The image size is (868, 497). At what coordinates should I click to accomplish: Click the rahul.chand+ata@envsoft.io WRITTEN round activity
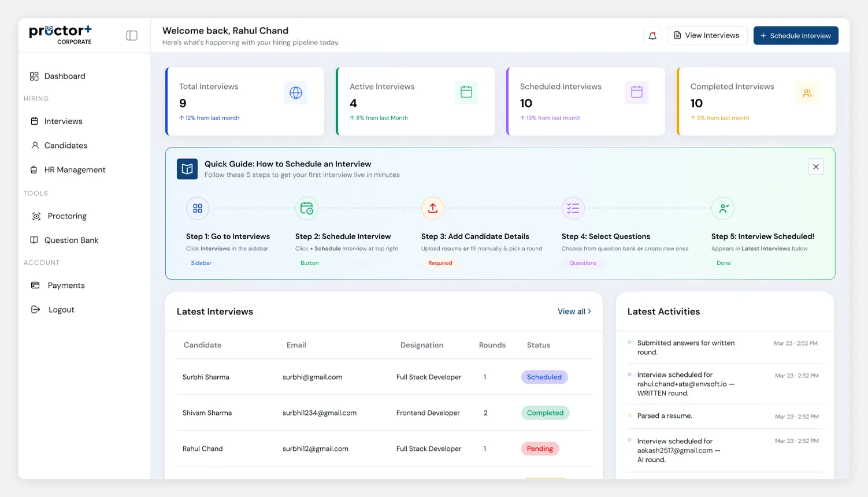725,384
